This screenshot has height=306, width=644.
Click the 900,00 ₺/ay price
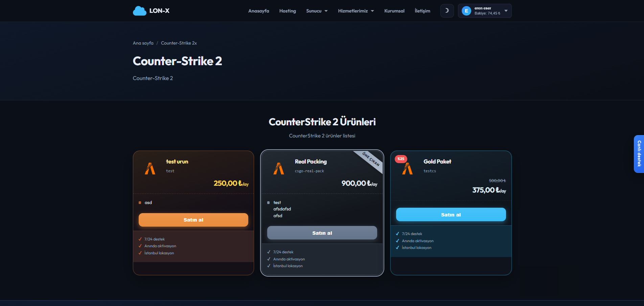click(x=360, y=183)
